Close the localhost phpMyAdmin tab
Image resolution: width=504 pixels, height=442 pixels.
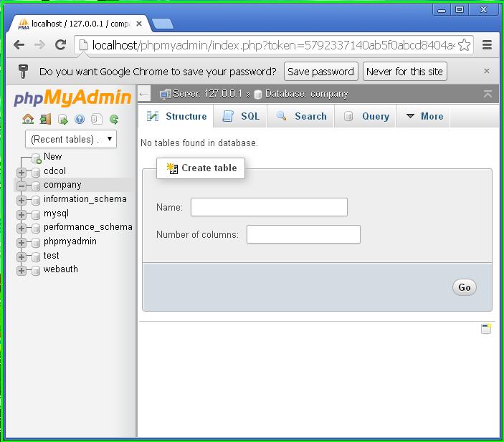click(139, 24)
